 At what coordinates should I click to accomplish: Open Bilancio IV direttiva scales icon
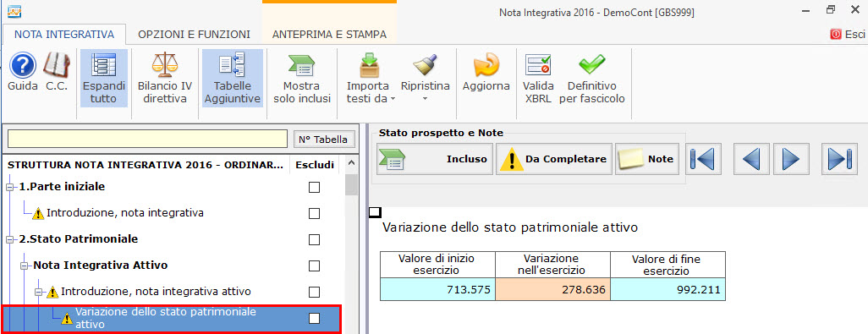pyautogui.click(x=164, y=78)
